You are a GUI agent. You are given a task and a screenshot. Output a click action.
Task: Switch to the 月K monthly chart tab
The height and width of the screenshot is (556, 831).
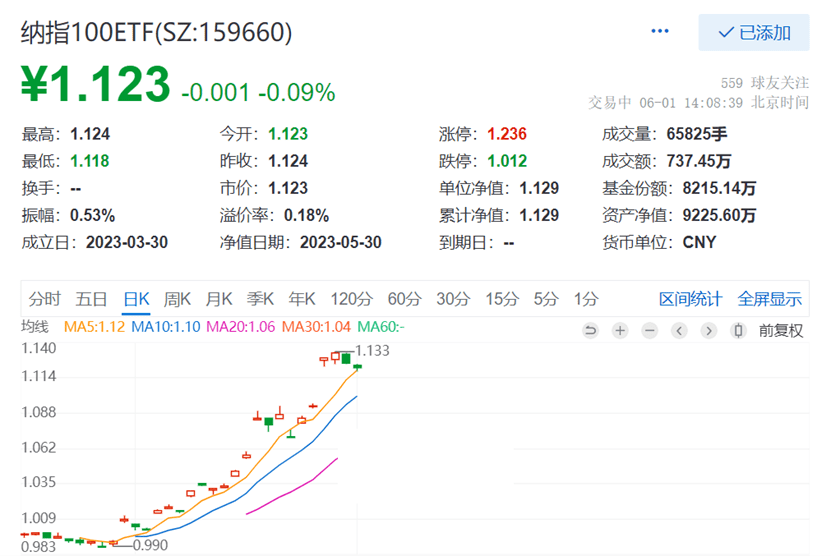(219, 298)
